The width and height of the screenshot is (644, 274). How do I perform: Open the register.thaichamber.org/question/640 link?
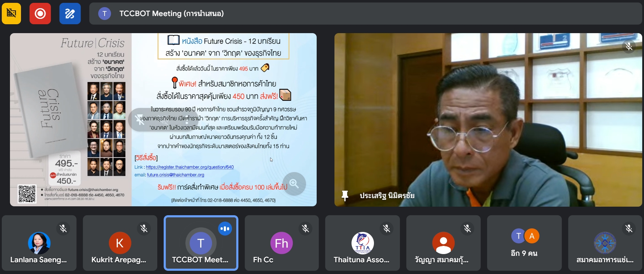190,167
